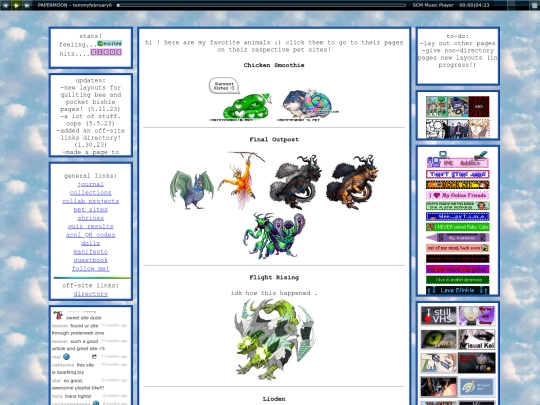Open the gray horned beast Final Outpost creature
The width and height of the screenshot is (540, 405).
295,182
